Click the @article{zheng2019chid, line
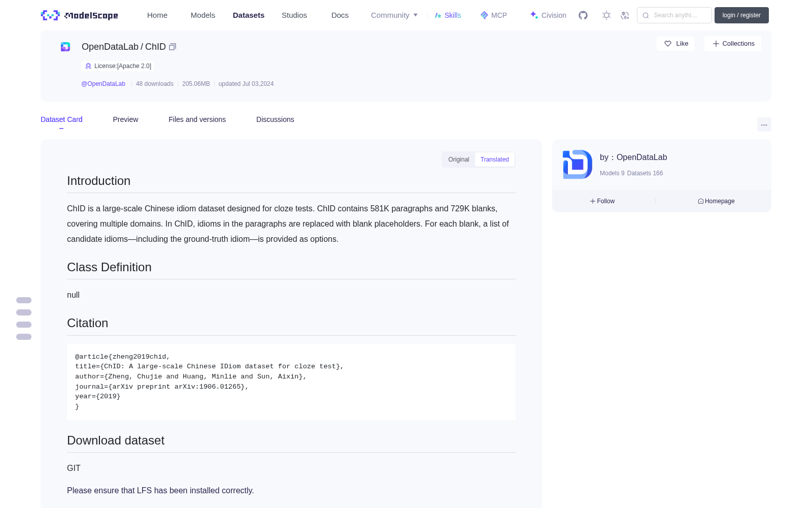This screenshot has height=508, width=812. pyautogui.click(x=123, y=357)
